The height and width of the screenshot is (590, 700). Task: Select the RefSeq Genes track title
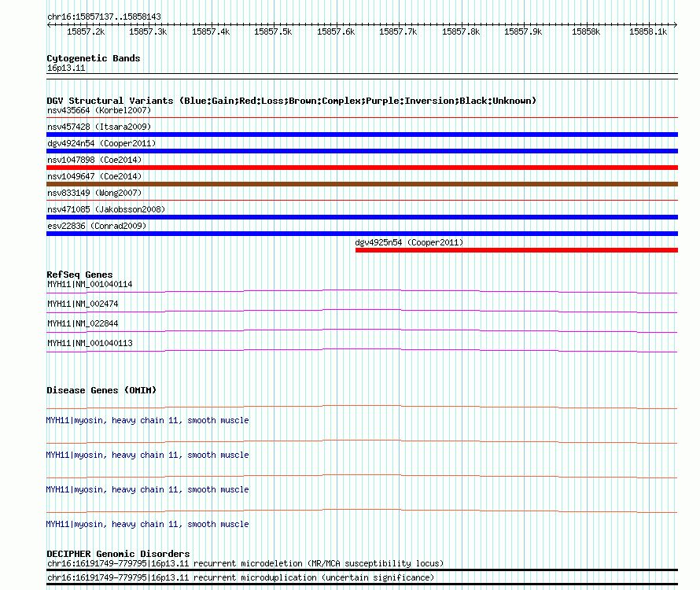coord(79,275)
